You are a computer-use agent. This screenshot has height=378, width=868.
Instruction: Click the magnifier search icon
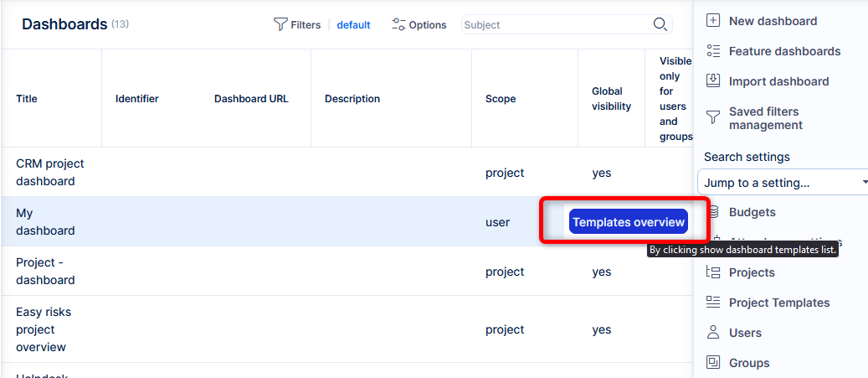(x=660, y=24)
